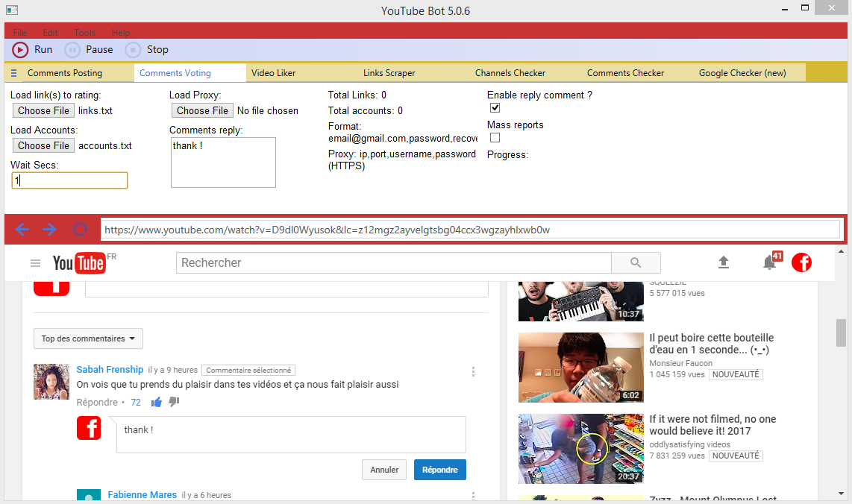The width and height of the screenshot is (852, 504).
Task: Open the Il peut boire cette bouteille video thumbnail
Action: (x=581, y=367)
